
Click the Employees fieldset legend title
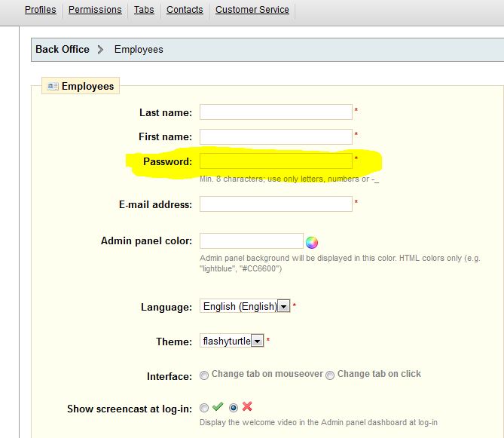point(87,86)
